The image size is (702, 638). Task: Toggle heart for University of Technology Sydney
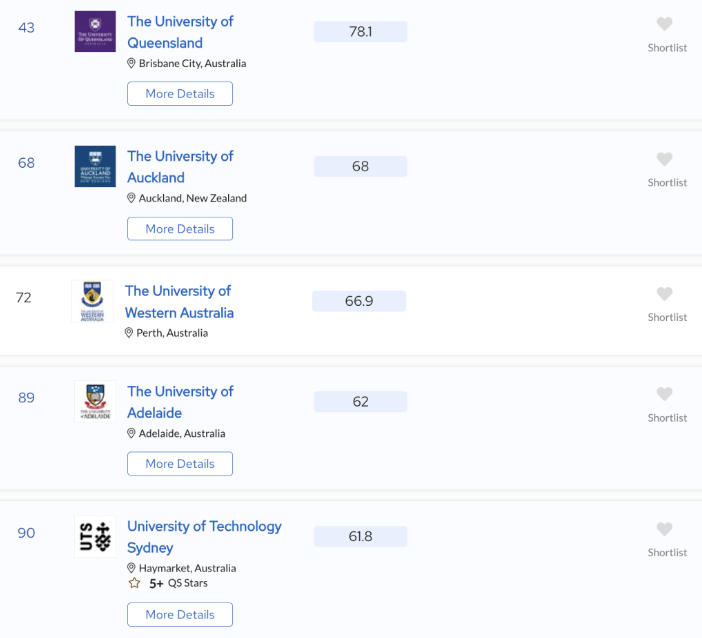click(x=664, y=529)
